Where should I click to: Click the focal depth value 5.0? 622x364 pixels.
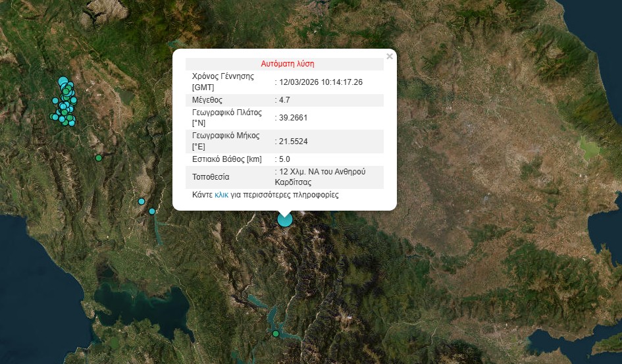coord(284,159)
